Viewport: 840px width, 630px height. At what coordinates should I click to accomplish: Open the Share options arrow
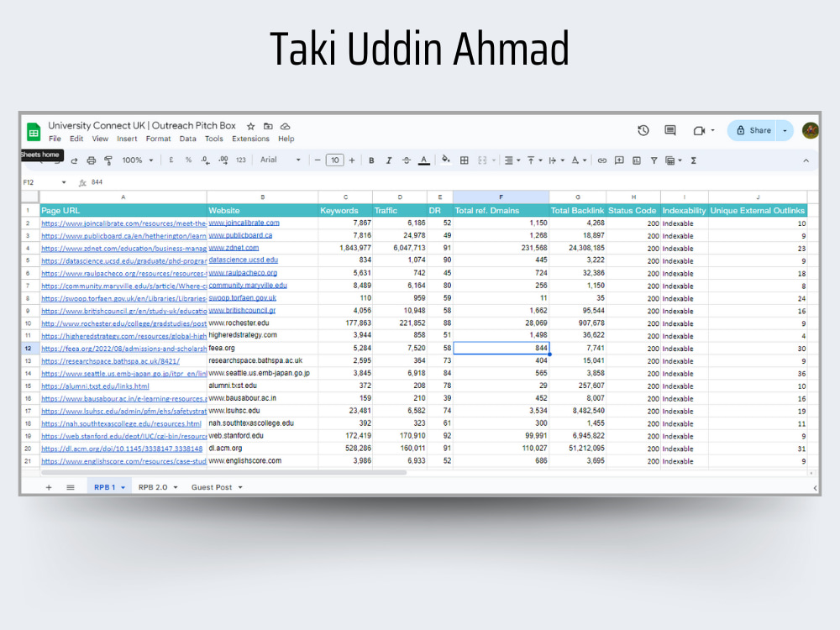(785, 131)
